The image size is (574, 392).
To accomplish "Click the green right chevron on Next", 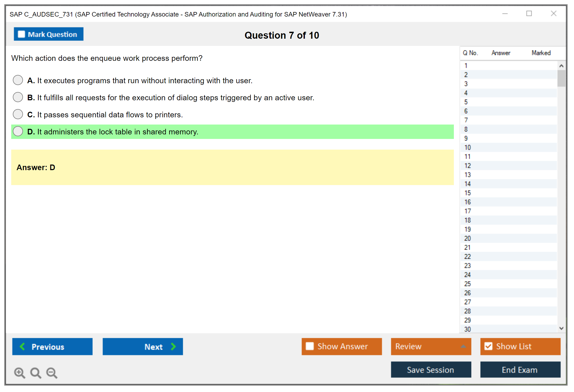I will [173, 346].
